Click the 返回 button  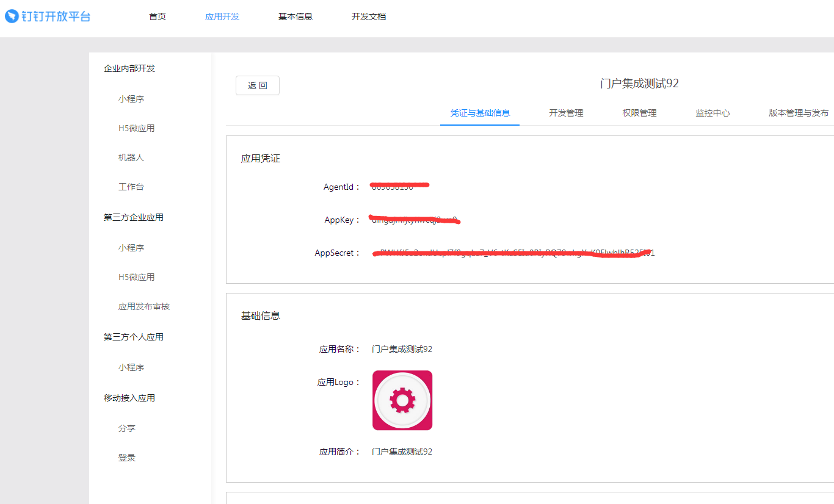click(x=258, y=85)
